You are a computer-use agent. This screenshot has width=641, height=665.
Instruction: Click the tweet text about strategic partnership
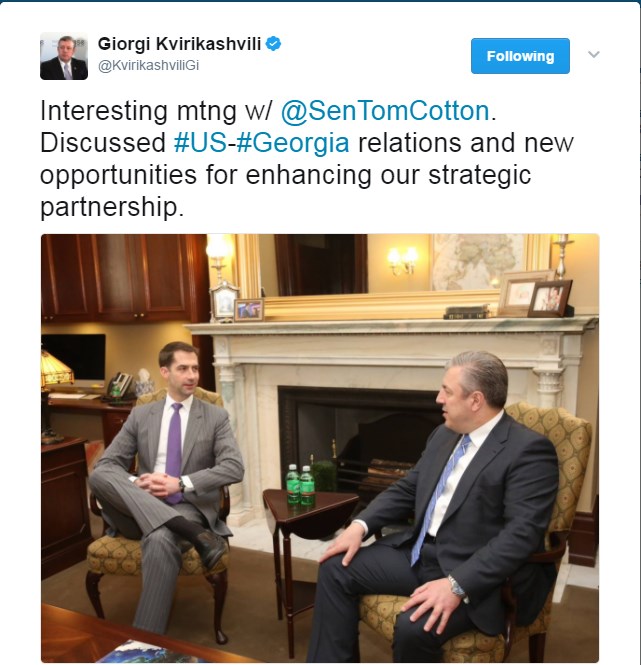point(307,159)
